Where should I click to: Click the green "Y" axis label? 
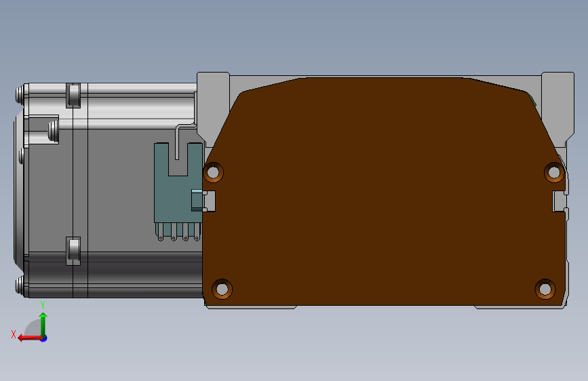coord(43,305)
